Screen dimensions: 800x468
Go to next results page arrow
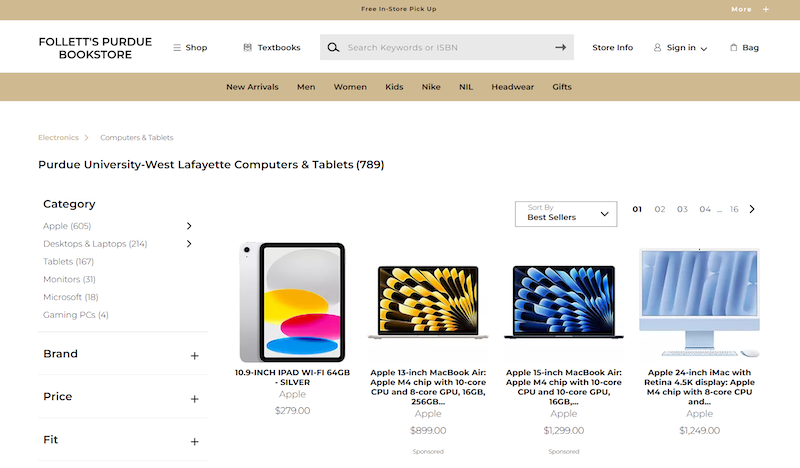(752, 209)
